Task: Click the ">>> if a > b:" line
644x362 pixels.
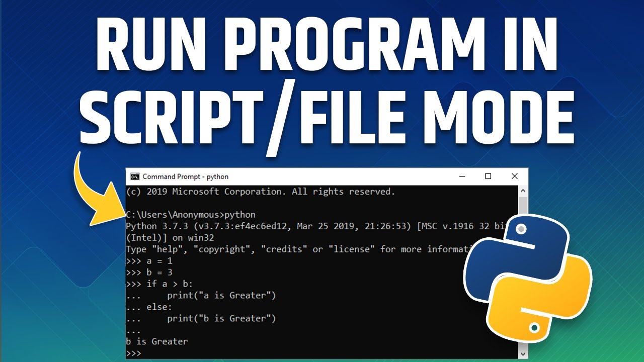Action: [159, 284]
